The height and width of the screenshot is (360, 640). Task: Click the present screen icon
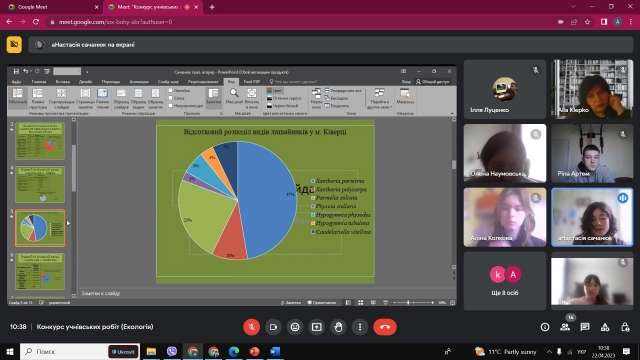316,327
